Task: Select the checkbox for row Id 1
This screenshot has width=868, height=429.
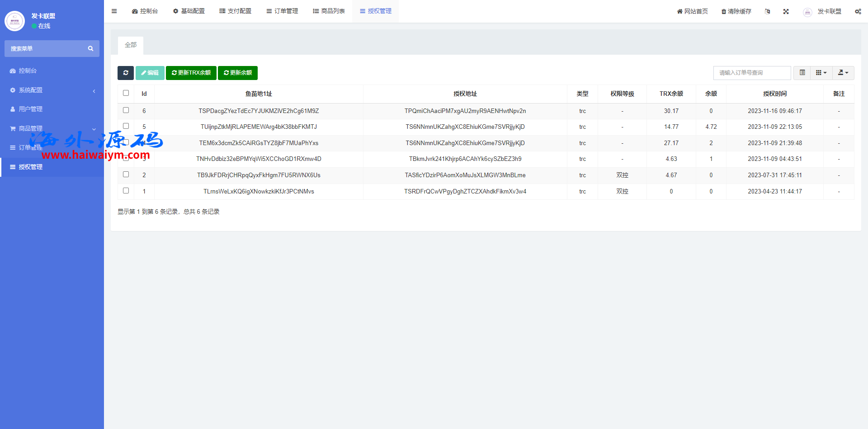Action: [x=126, y=191]
